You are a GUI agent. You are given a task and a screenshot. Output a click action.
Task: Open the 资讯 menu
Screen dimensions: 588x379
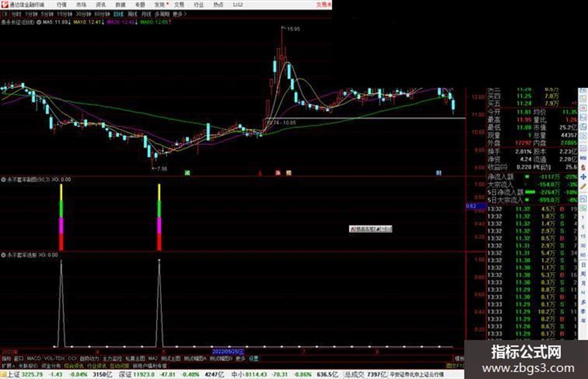coord(101,4)
